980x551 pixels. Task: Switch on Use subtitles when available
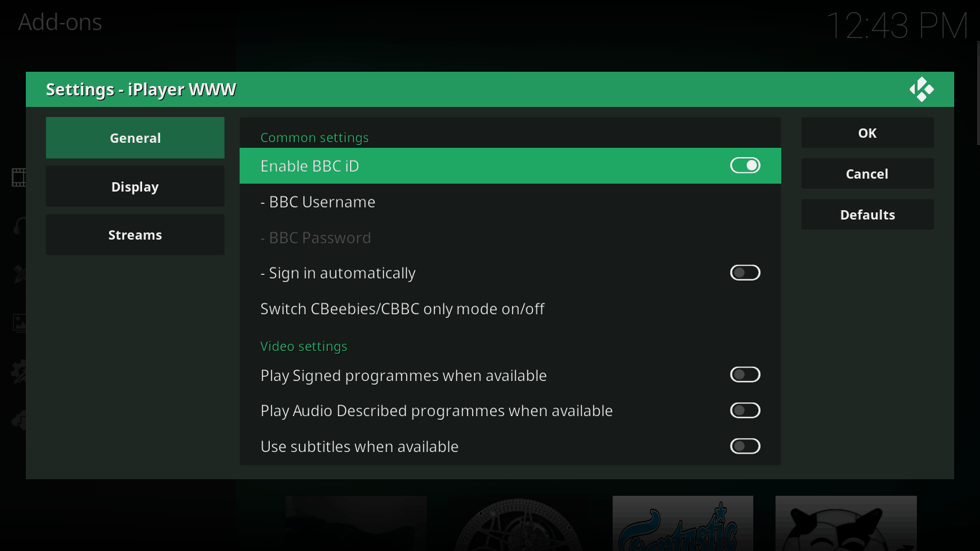point(745,446)
